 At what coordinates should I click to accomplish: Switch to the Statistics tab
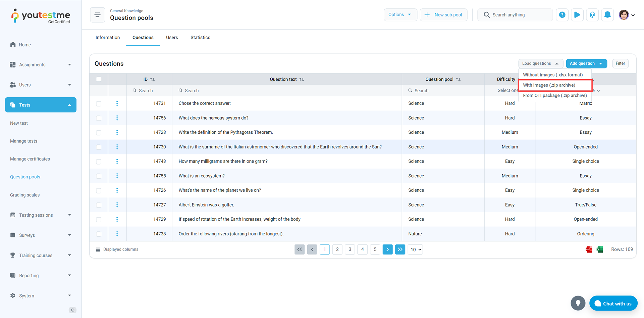pos(200,38)
